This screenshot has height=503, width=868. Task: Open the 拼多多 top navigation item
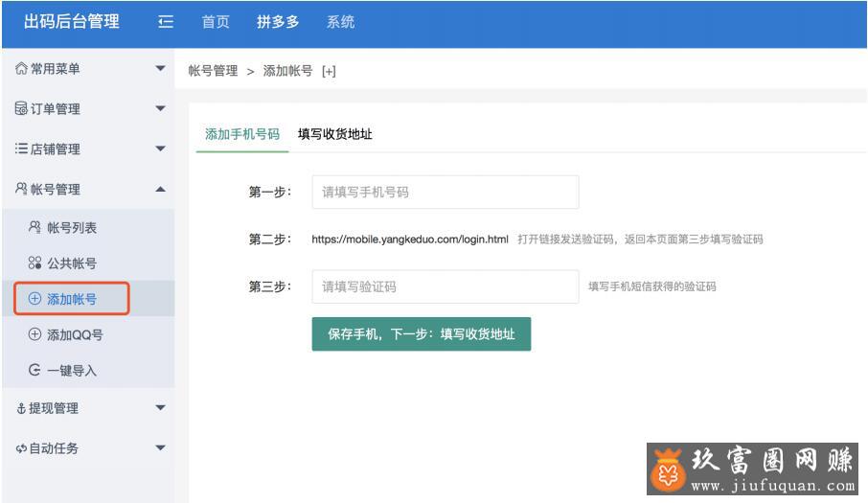click(x=278, y=22)
